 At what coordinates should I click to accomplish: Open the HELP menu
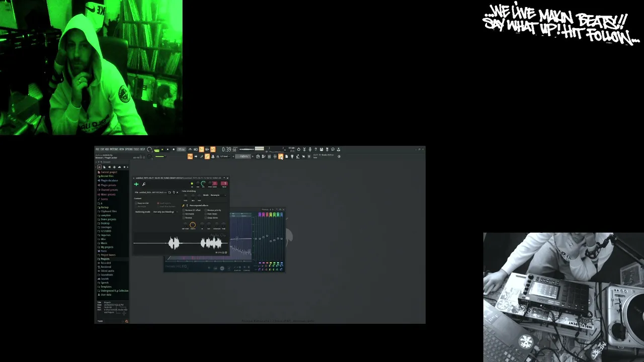(x=143, y=149)
